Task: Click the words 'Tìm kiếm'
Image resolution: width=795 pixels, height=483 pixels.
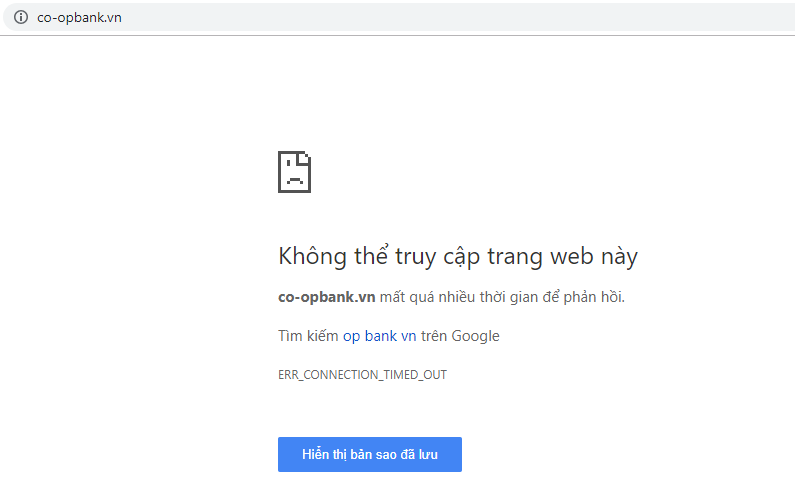Action: point(308,336)
